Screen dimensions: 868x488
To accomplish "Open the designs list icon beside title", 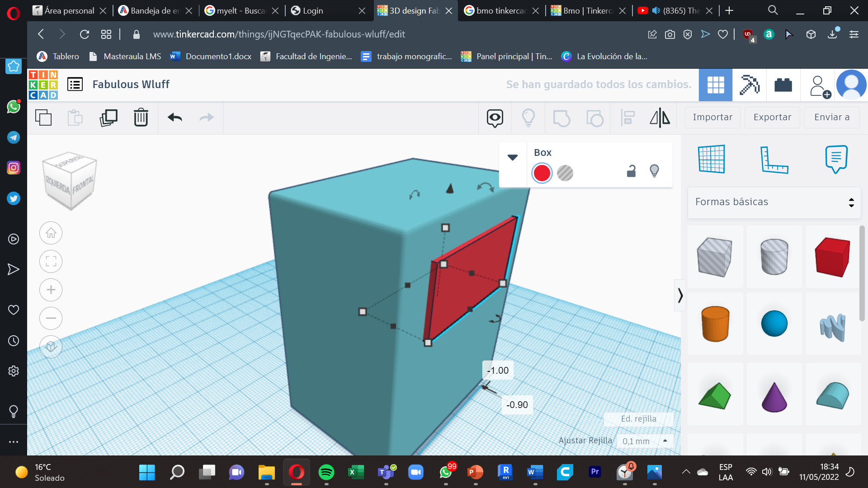I will (x=75, y=84).
